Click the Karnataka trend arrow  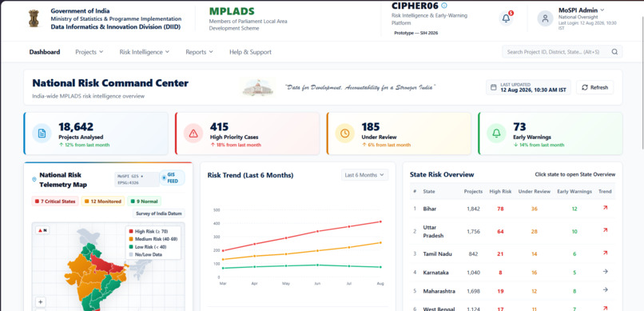click(x=605, y=272)
